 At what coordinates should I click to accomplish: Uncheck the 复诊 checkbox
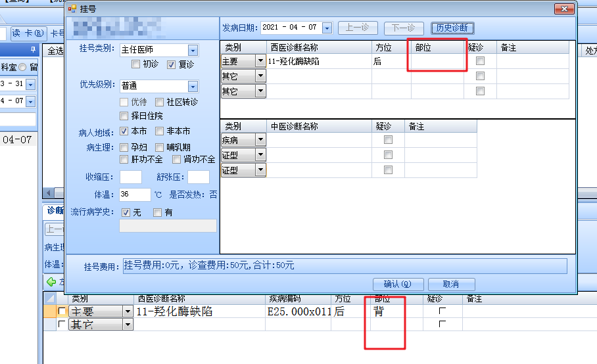(x=171, y=64)
